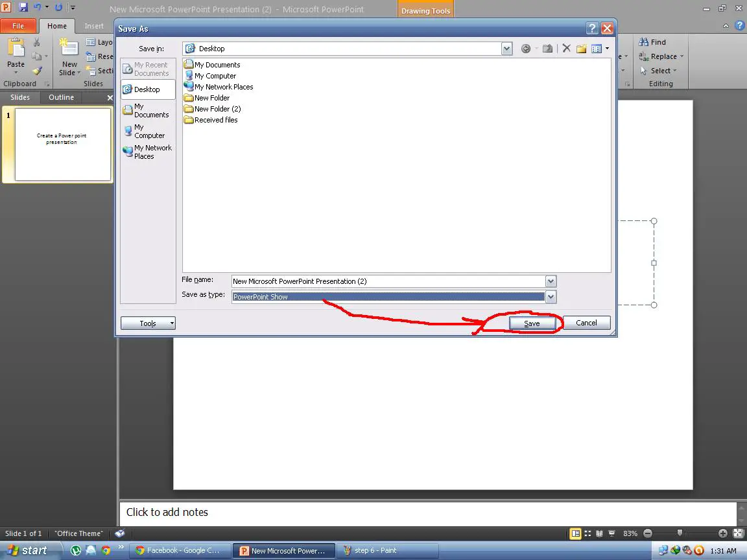This screenshot has width=747, height=560.
Task: Click the File name input field
Action: [388, 281]
